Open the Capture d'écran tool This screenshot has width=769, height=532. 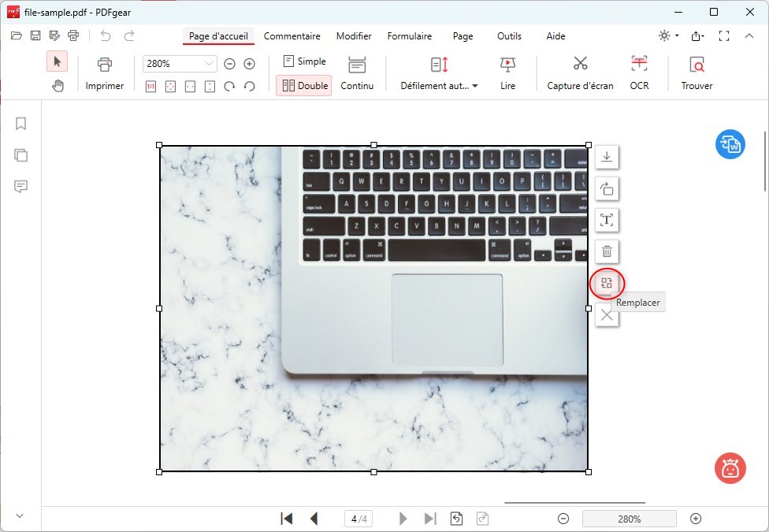click(579, 71)
